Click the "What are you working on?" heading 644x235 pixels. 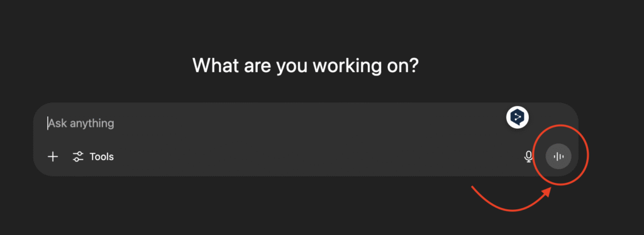click(306, 66)
